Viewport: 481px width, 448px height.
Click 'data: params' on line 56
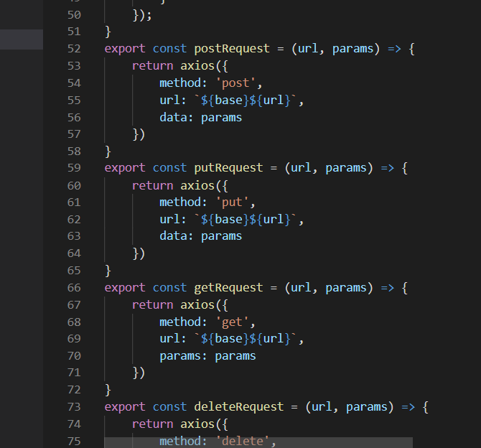point(200,118)
